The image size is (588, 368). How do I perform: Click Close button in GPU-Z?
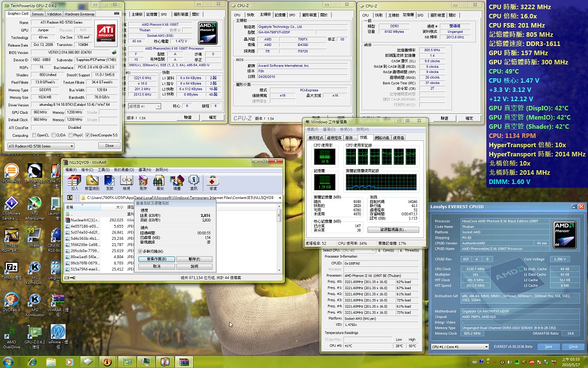pyautogui.click(x=109, y=145)
